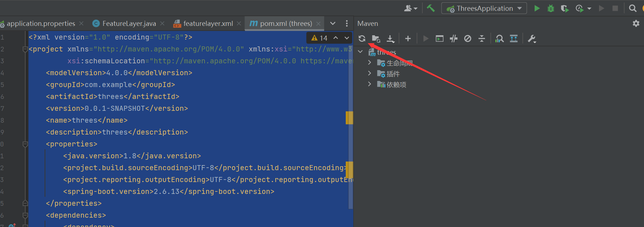The image size is (644, 227).
Task: Fold the project tag at line 2
Action: click(25, 49)
